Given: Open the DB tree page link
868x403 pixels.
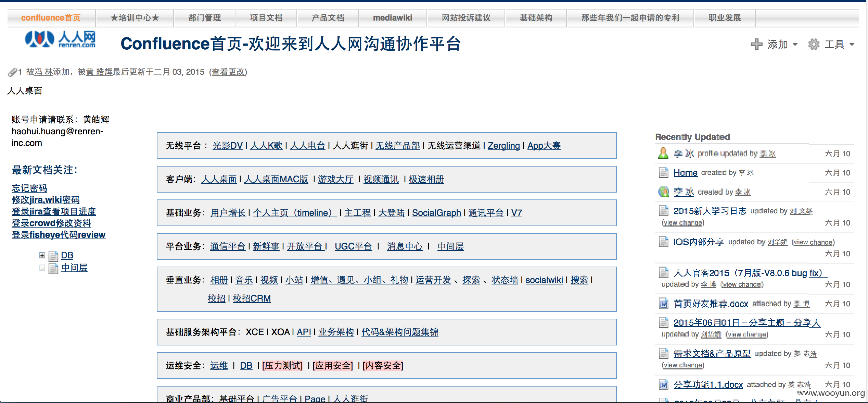Looking at the screenshot, I should (x=67, y=255).
